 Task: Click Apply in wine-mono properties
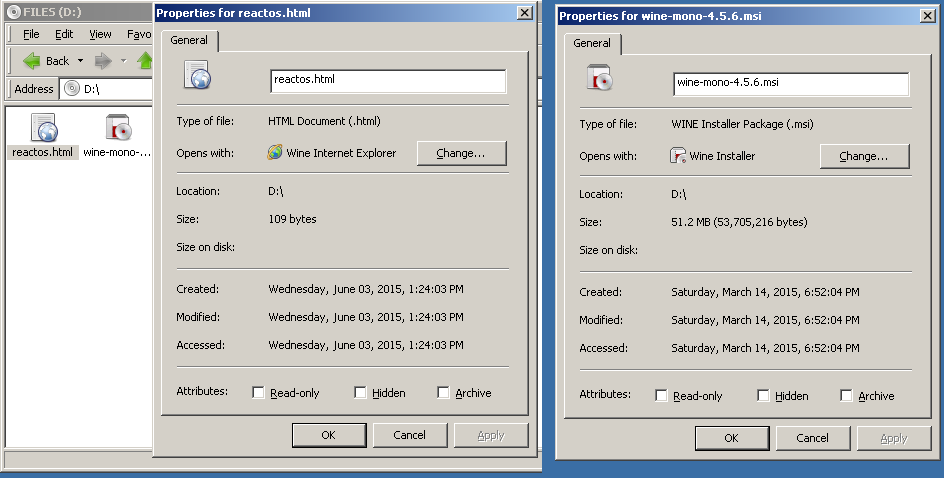tap(894, 438)
